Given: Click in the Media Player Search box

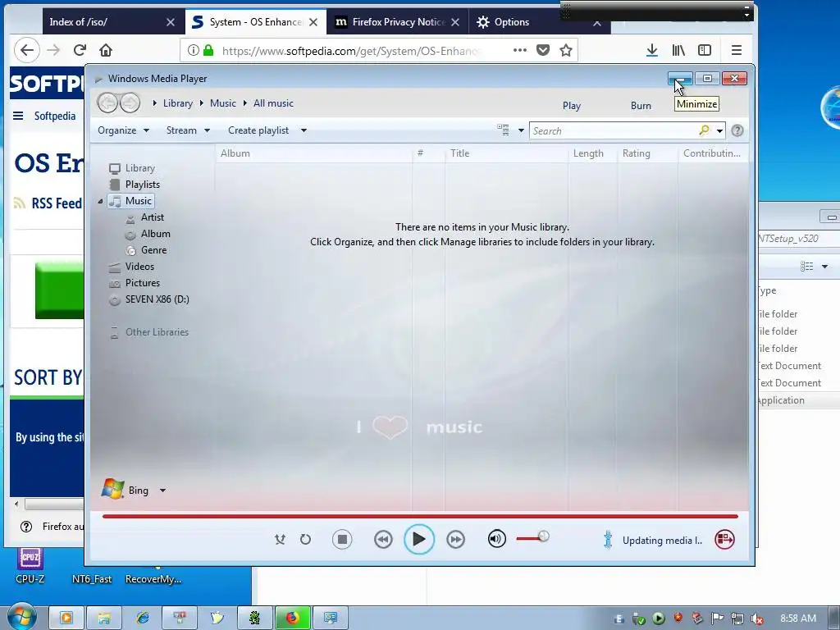Looking at the screenshot, I should [x=614, y=130].
